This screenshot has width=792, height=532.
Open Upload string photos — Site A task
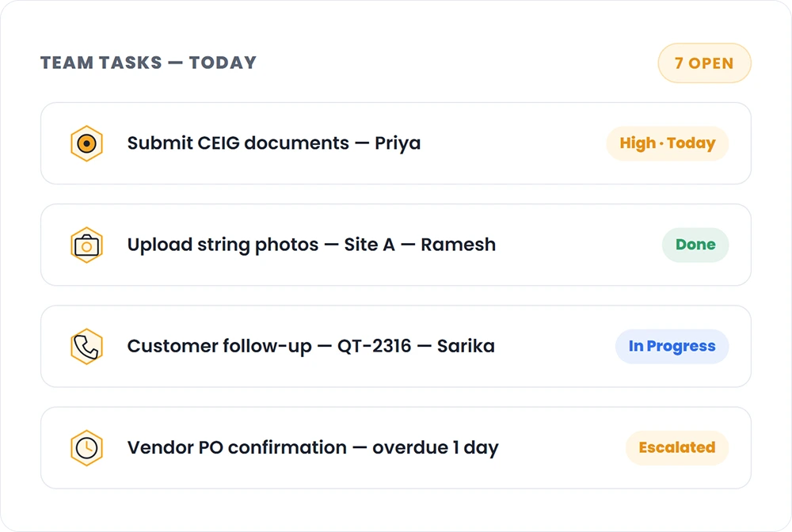311,245
